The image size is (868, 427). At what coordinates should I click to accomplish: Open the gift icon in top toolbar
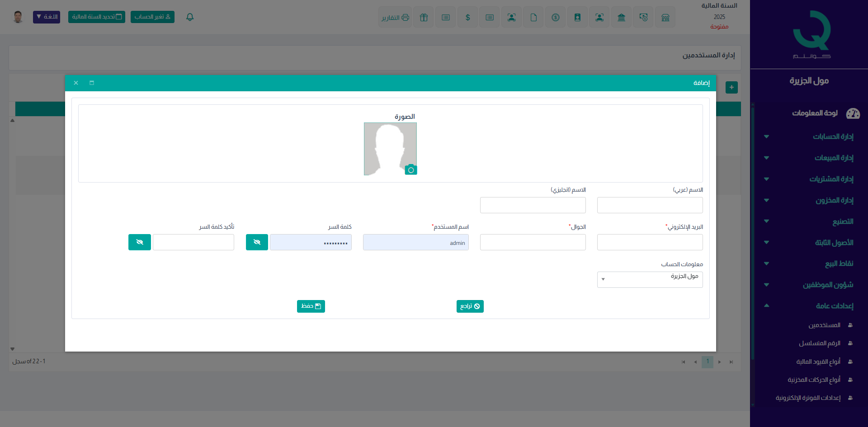point(424,18)
